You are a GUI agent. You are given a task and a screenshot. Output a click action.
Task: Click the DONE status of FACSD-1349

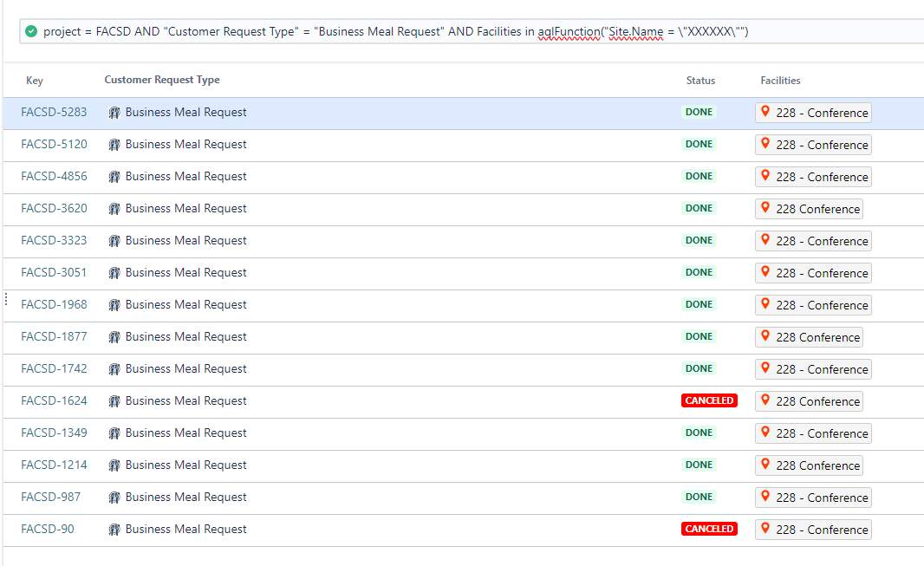pos(699,433)
